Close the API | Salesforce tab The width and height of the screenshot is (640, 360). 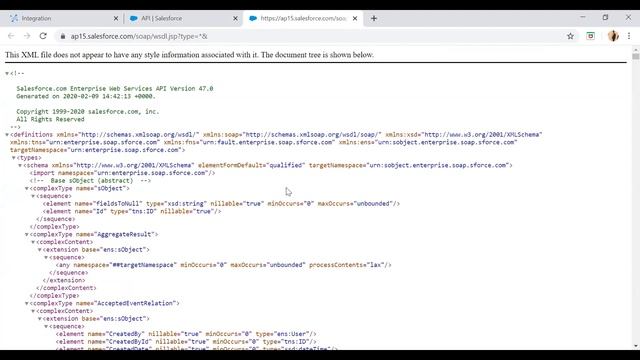[235, 18]
